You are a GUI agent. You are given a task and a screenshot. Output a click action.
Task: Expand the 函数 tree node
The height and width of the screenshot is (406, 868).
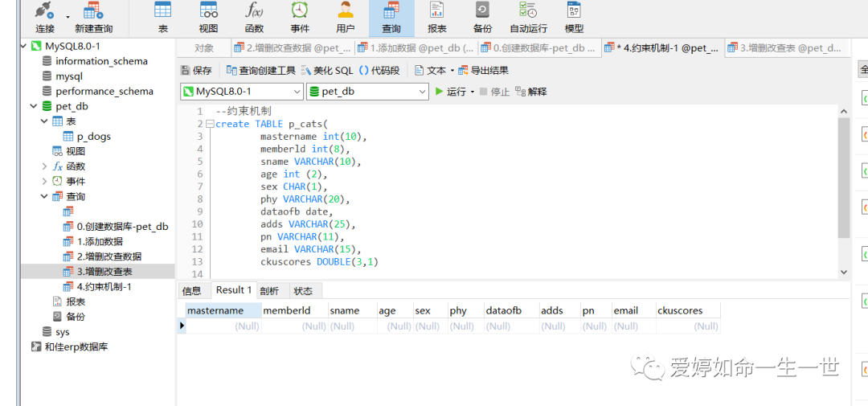44,166
